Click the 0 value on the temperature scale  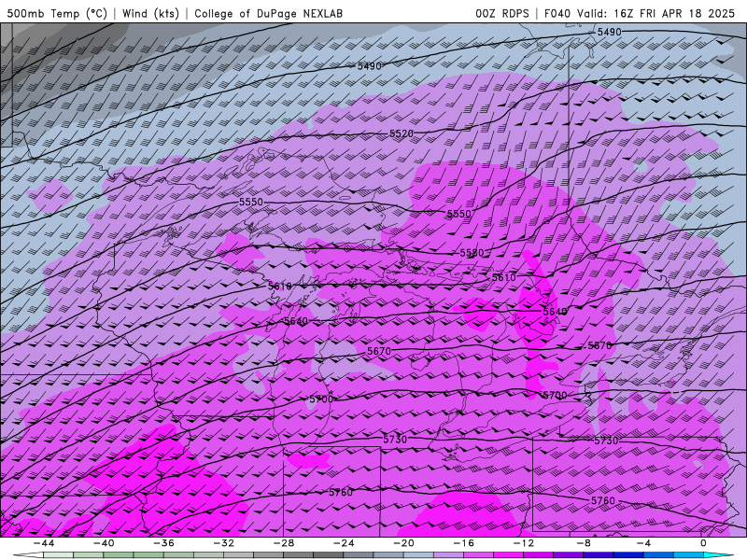[703, 543]
